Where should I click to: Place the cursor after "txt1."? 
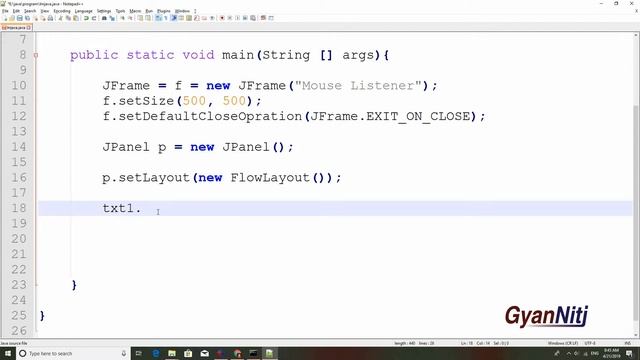click(142, 208)
